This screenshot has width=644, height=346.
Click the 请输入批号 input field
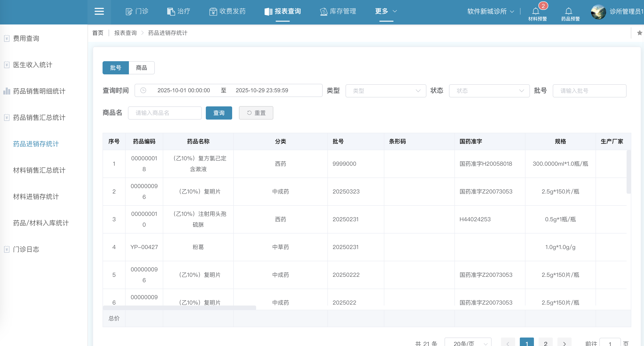click(589, 91)
